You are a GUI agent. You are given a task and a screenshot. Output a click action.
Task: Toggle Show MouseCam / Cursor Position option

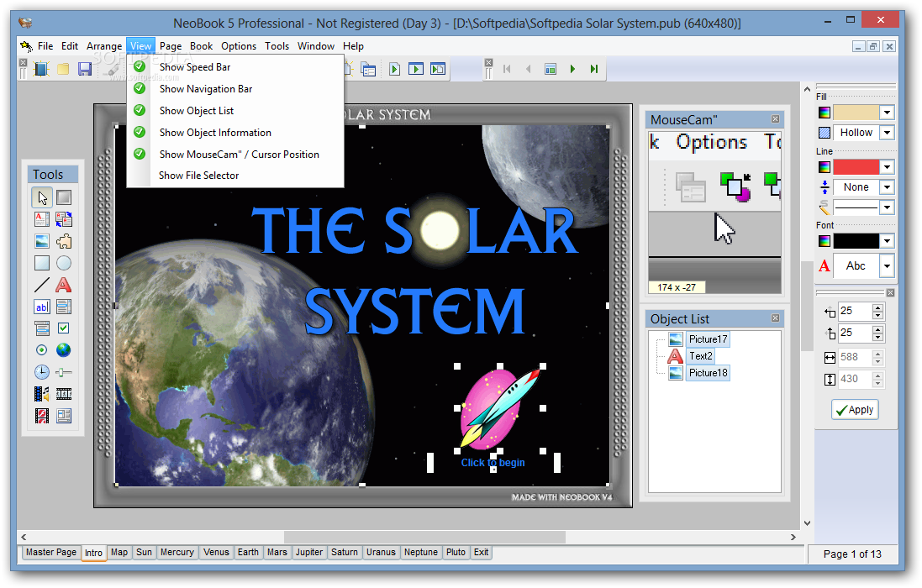point(235,154)
